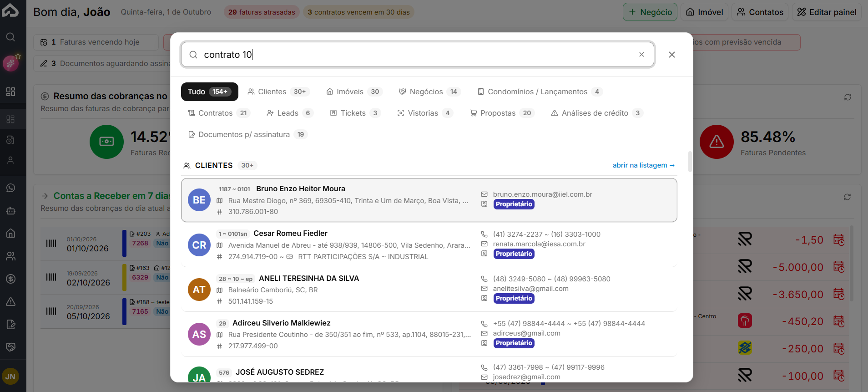Screen dimensions: 868x392
Task: Open the WhatsApp icon in the sidebar
Action: coord(10,188)
